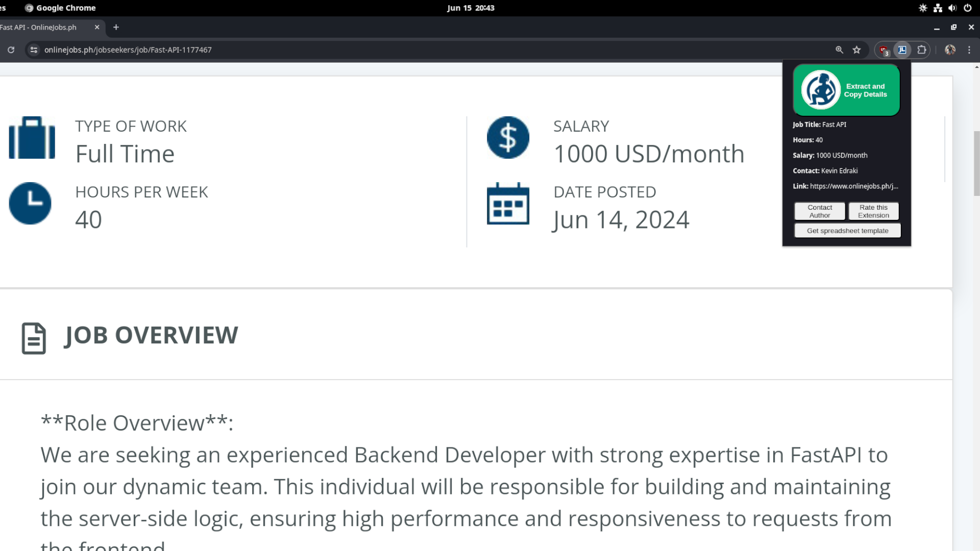This screenshot has width=980, height=551.
Task: View site information icon beside the URL
Action: point(34,50)
